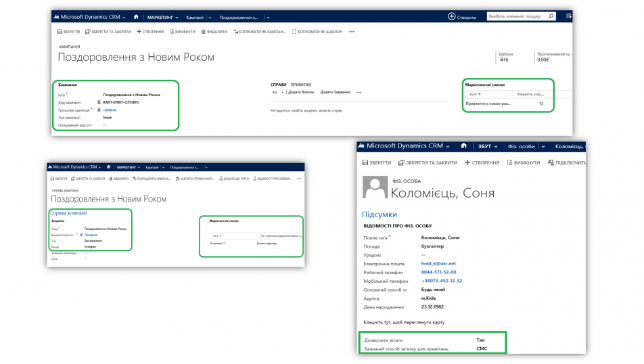The width and height of the screenshot is (644, 364).
Task: Click Home icon in the contact window navbar
Action: [x=463, y=146]
